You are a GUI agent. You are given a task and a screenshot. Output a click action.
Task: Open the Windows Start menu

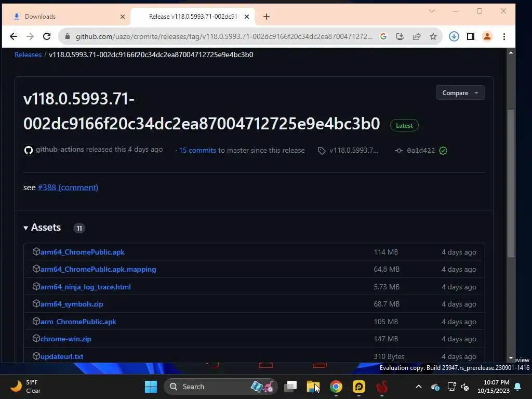[151, 387]
